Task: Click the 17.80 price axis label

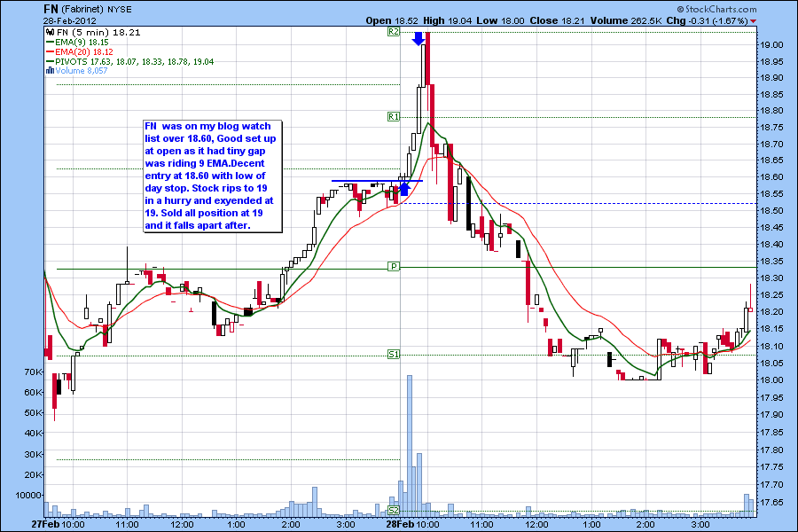Action: click(772, 450)
